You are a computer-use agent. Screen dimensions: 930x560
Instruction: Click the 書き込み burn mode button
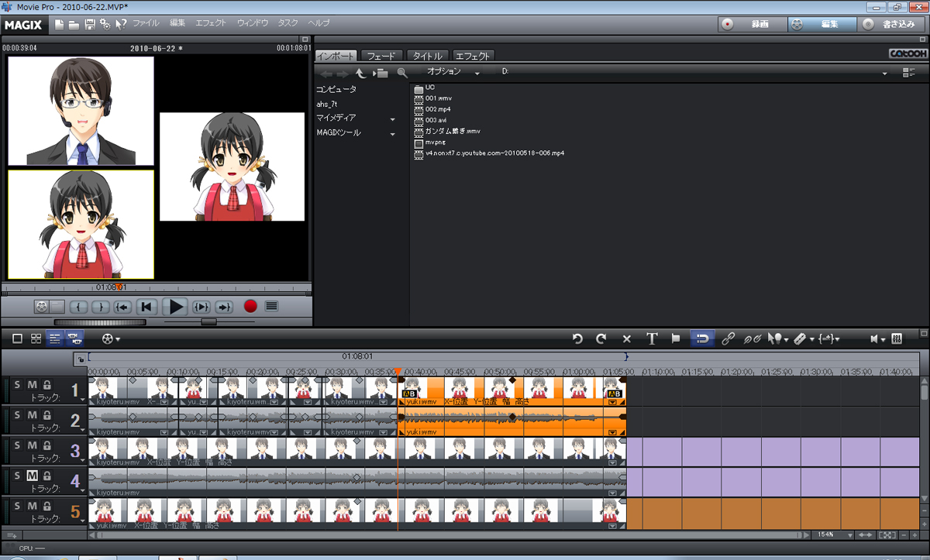(891, 24)
